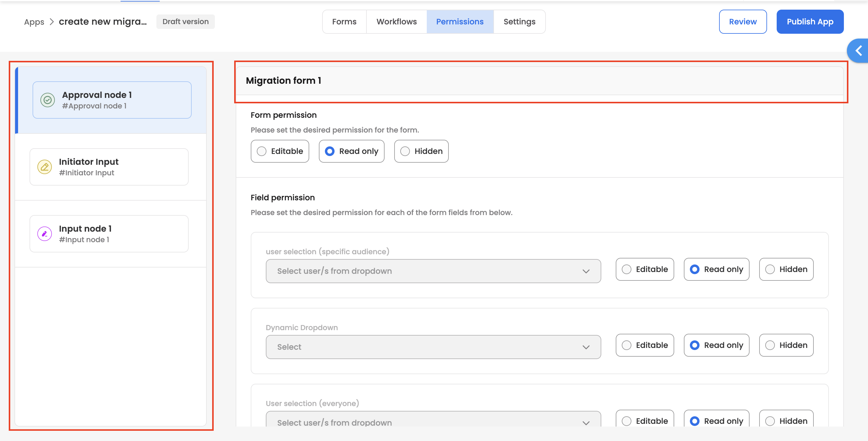
Task: Hide the user selection (specific audience) field
Action: pos(786,270)
